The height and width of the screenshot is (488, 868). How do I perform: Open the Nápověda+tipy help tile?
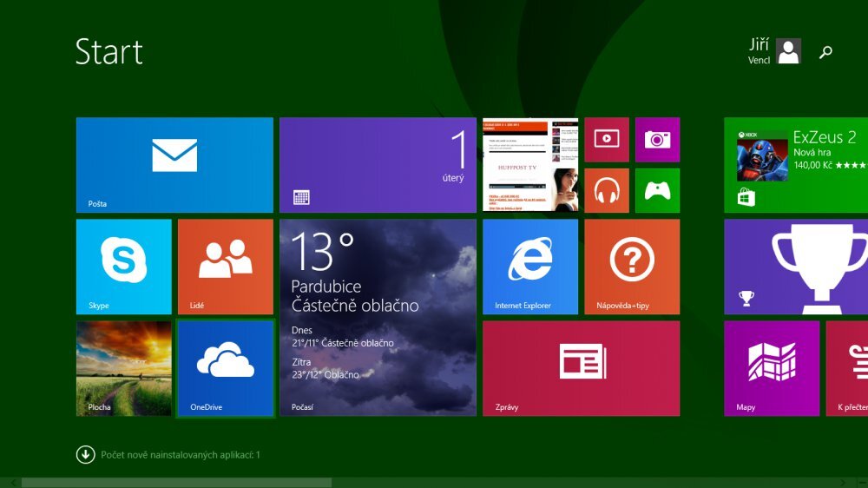coord(632,267)
